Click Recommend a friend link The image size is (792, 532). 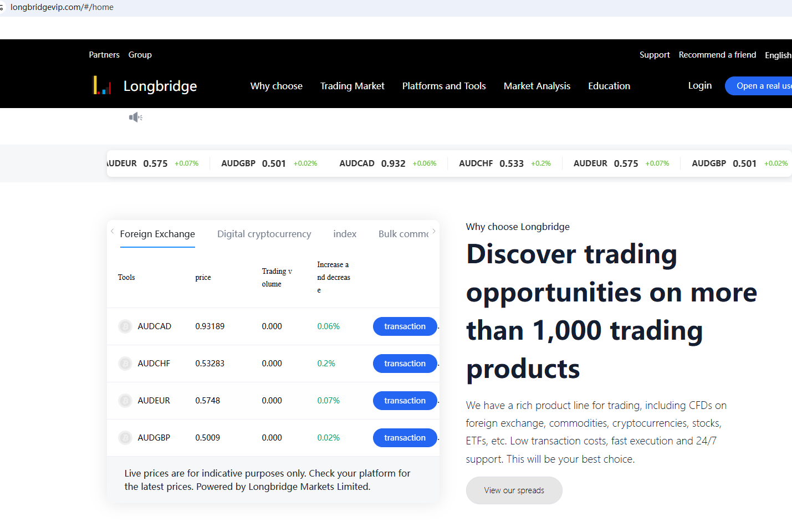tap(718, 55)
